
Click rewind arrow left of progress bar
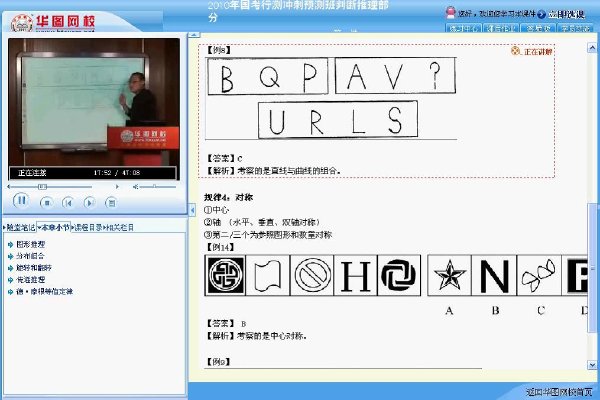8,187
